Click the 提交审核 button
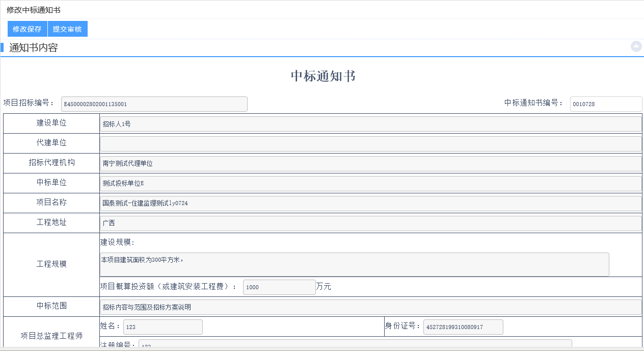Screen dimensions: 644x351 point(67,29)
